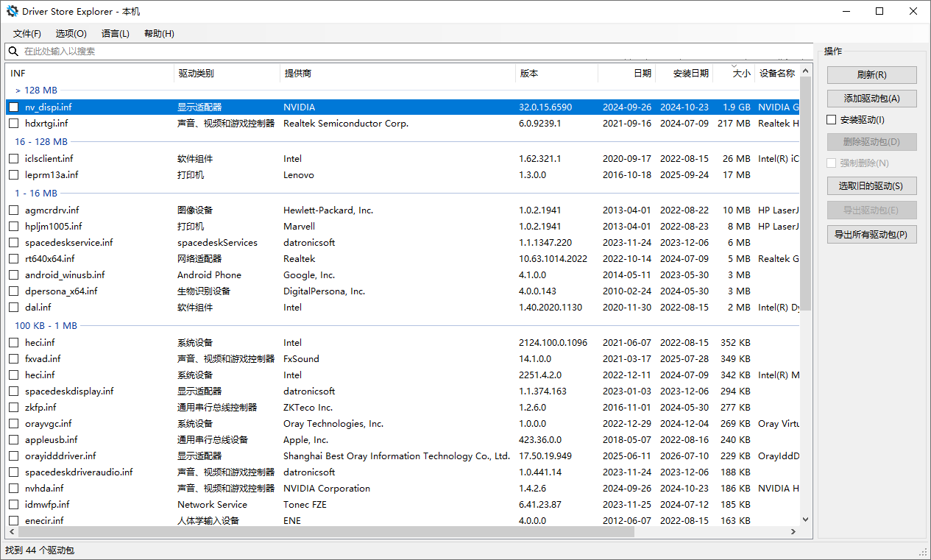
Task: Open the 选项(O) menu
Action: [71, 34]
